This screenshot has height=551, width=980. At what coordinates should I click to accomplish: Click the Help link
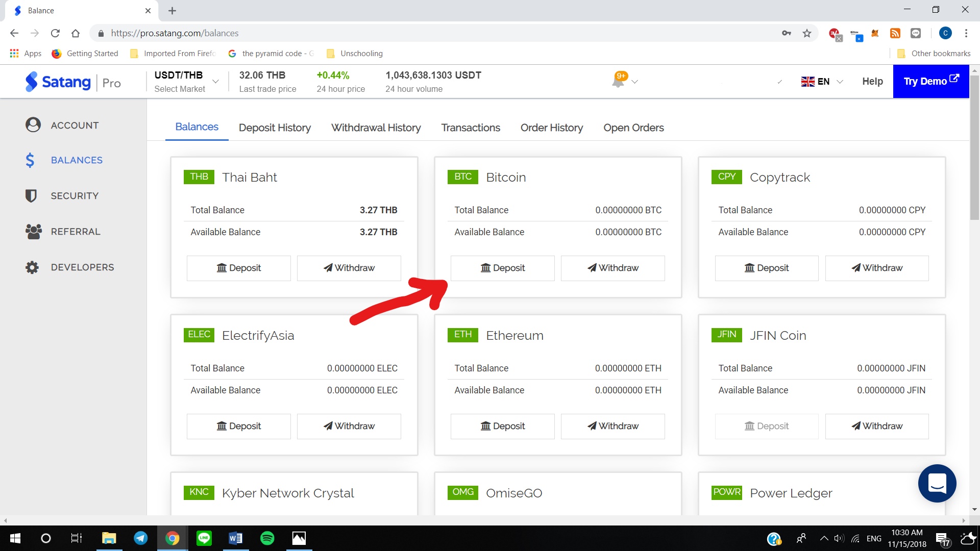872,82
